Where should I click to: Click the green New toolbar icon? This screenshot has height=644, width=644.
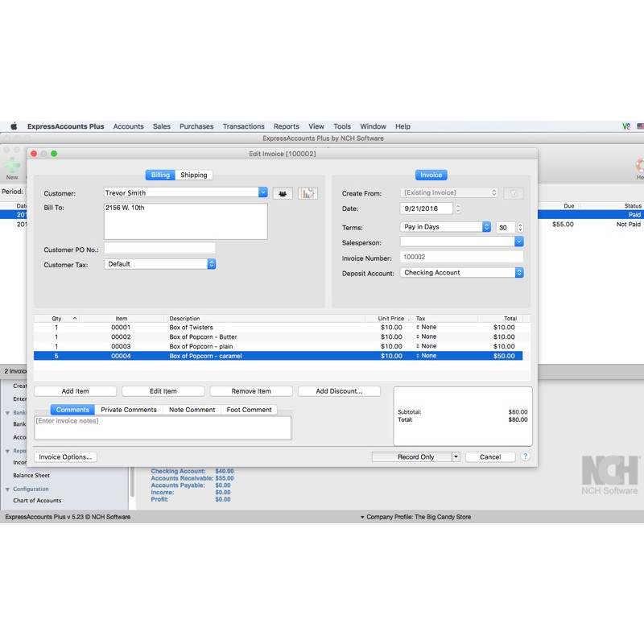[12, 165]
